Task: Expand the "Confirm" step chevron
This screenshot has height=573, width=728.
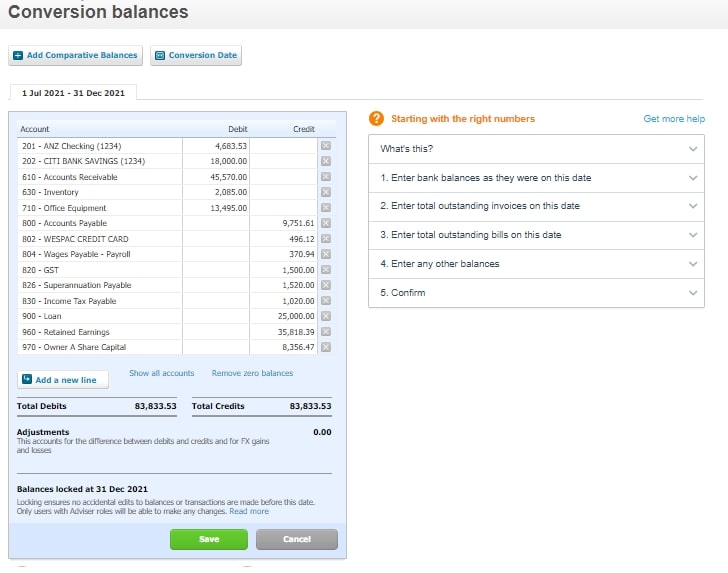Action: point(694,293)
